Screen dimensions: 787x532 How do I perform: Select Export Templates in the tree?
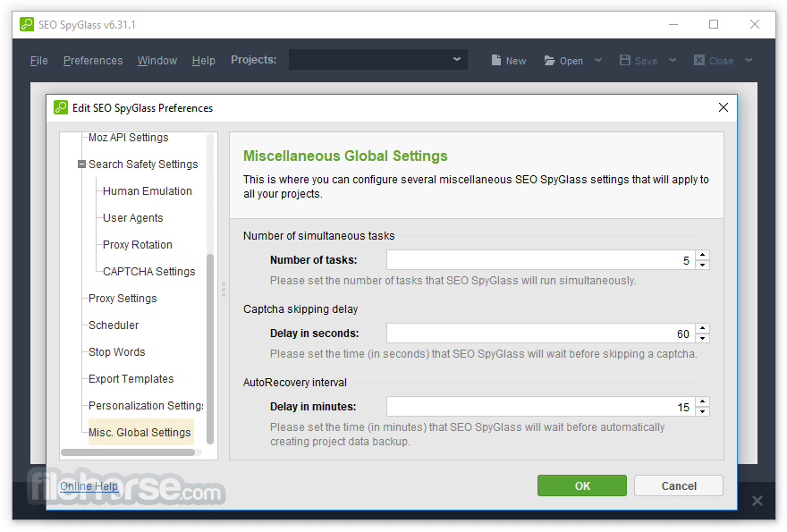tap(131, 379)
